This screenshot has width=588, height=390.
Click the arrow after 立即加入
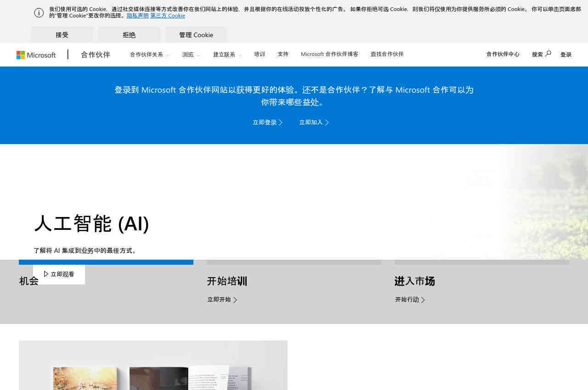[327, 123]
